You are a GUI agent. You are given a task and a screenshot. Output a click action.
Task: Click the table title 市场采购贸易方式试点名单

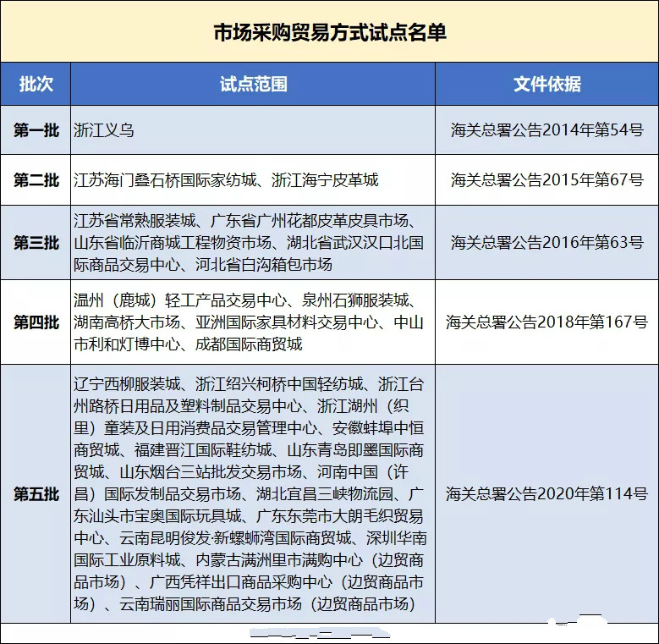point(329,33)
